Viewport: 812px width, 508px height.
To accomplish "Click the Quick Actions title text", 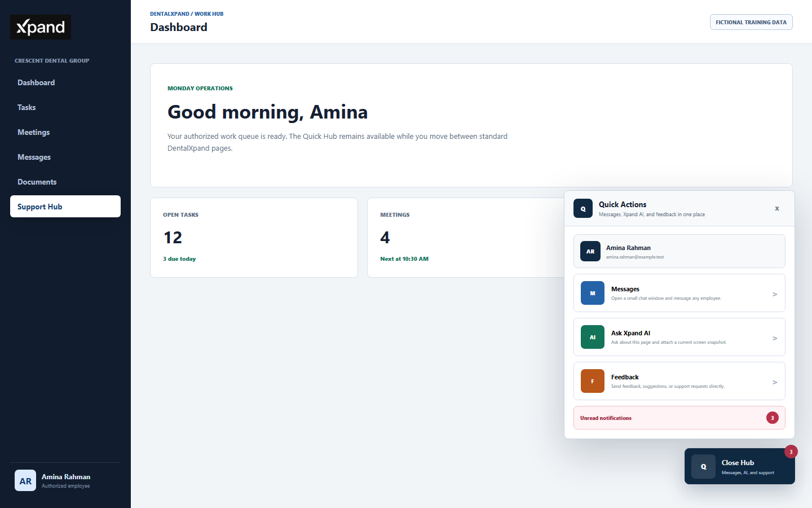I will click(623, 204).
